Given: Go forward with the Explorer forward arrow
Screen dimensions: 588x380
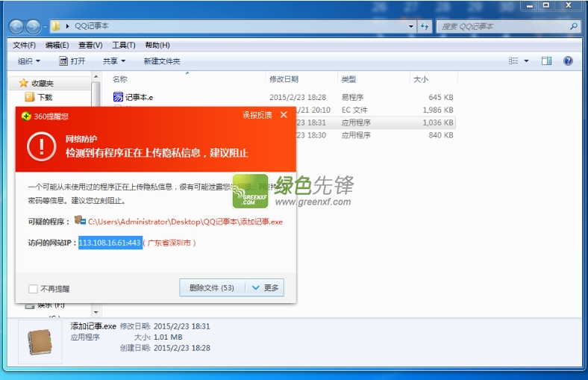Looking at the screenshot, I should [x=34, y=26].
